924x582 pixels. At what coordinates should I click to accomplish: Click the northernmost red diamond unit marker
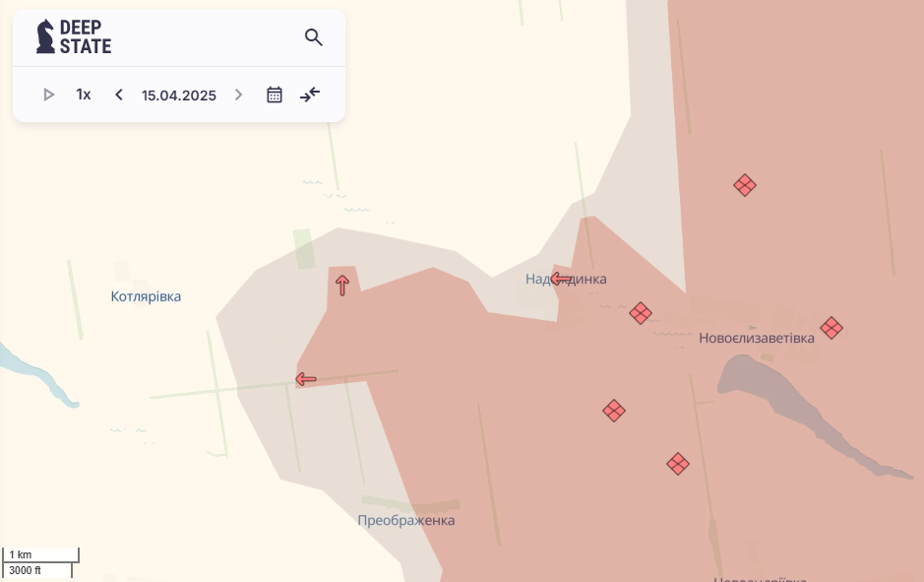pos(745,185)
